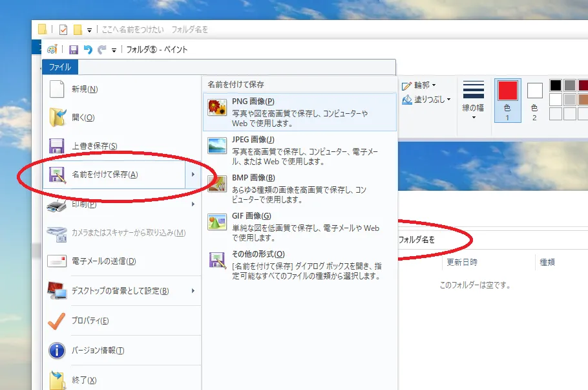Select GIF 画像 save option
588x390 pixels.
point(299,226)
